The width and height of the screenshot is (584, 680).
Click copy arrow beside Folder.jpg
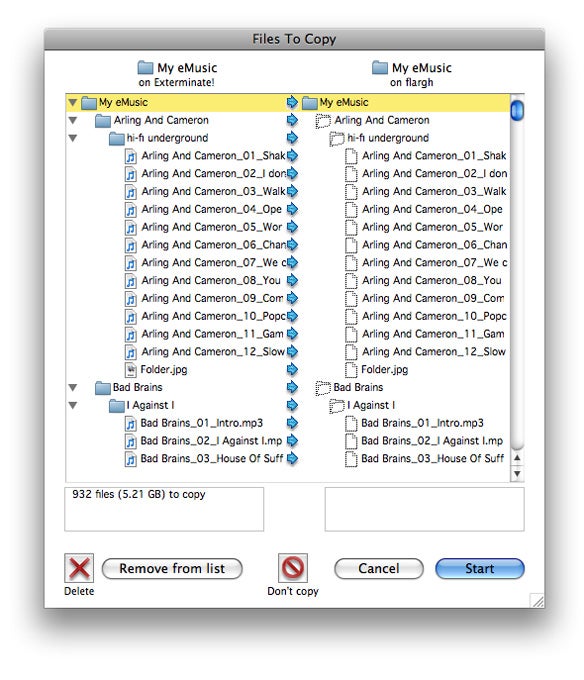(293, 369)
